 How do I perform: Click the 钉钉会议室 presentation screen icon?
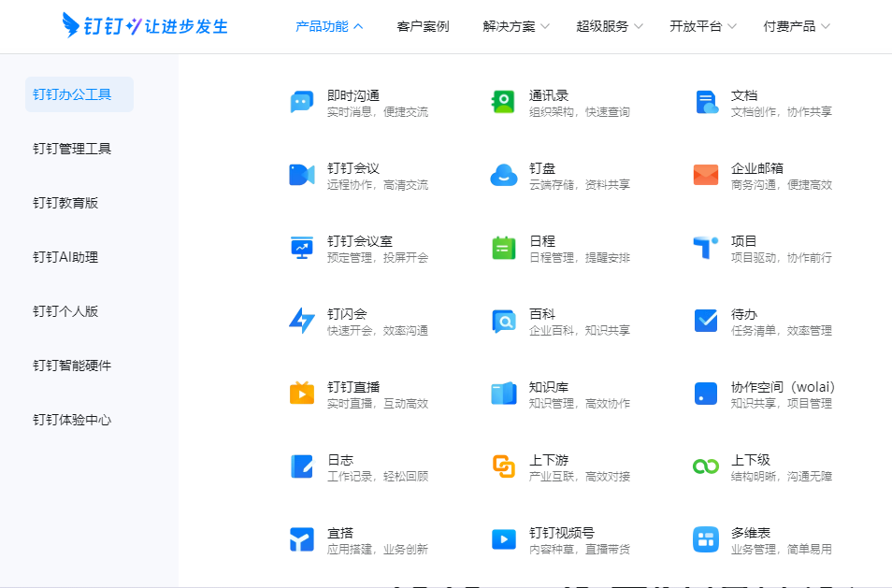tap(301, 248)
